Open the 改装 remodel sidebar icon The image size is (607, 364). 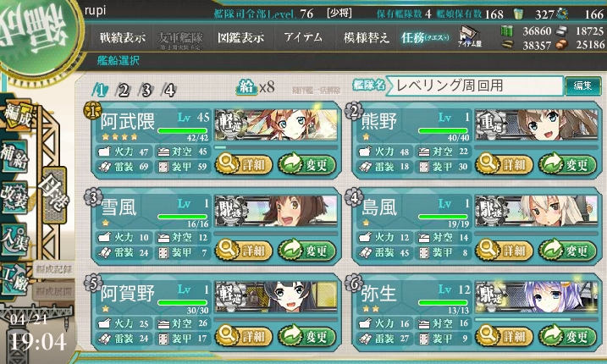pyautogui.click(x=14, y=197)
